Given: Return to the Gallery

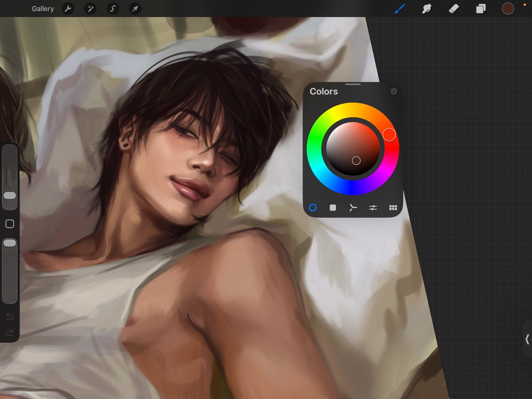Looking at the screenshot, I should [x=43, y=8].
